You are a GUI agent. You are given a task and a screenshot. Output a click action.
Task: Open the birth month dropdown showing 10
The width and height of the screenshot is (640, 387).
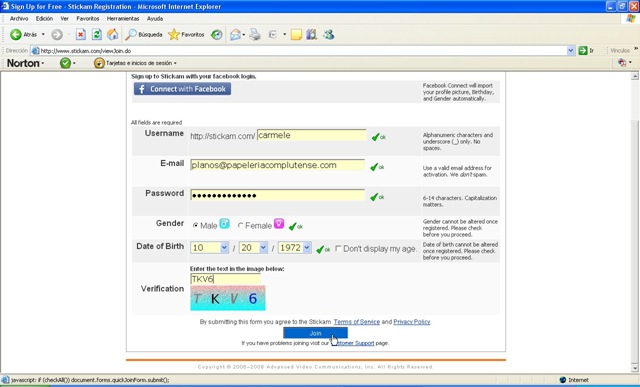[209, 247]
